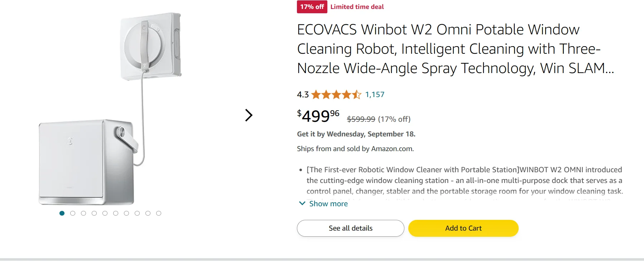This screenshot has width=644, height=270.
Task: Go to the eighth carousel image dot
Action: [x=137, y=213]
